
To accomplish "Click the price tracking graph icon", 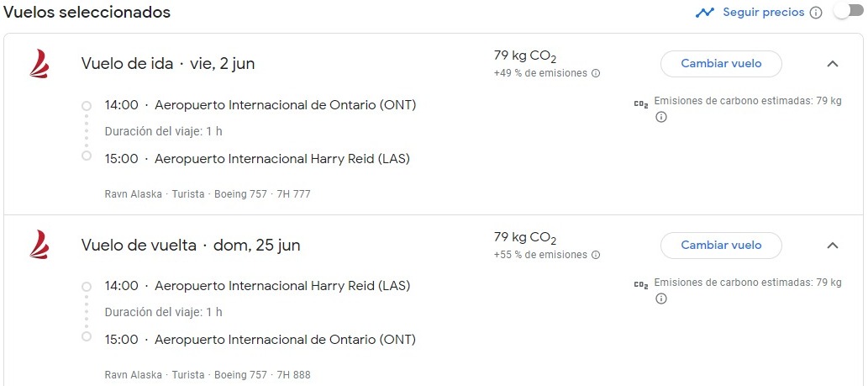I will (705, 12).
